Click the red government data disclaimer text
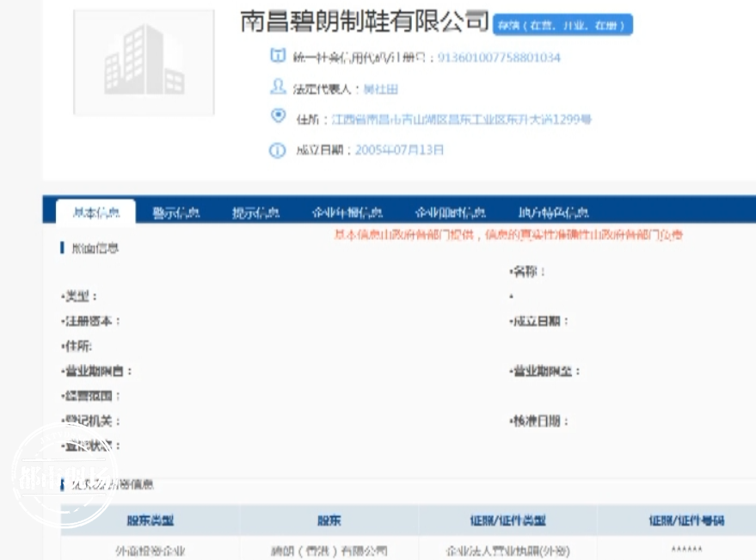The image size is (756, 560). (505, 233)
